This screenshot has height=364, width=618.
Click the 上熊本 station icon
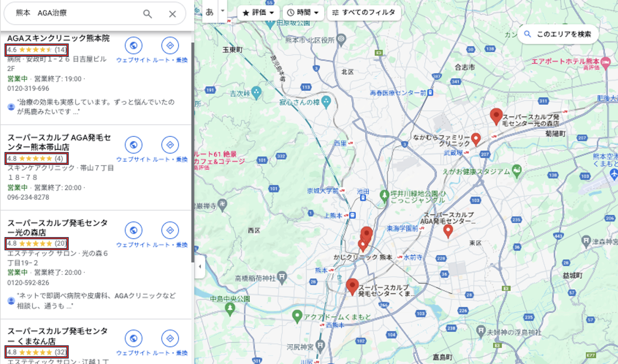tap(353, 215)
